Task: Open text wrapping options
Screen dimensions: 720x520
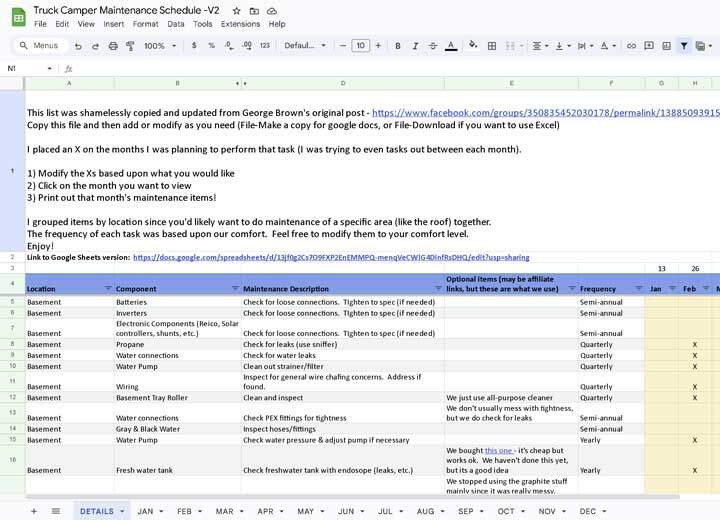Action: point(585,46)
